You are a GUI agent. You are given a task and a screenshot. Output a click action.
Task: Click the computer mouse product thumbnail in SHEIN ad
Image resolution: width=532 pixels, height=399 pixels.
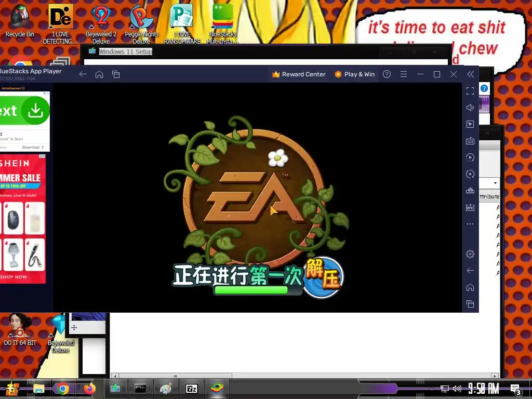(x=13, y=218)
